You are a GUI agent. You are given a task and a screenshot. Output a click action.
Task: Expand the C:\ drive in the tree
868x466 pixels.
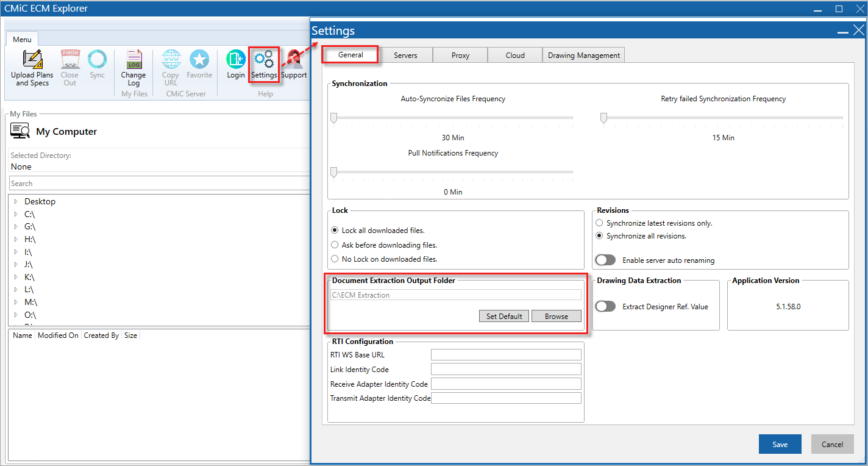pyautogui.click(x=15, y=214)
